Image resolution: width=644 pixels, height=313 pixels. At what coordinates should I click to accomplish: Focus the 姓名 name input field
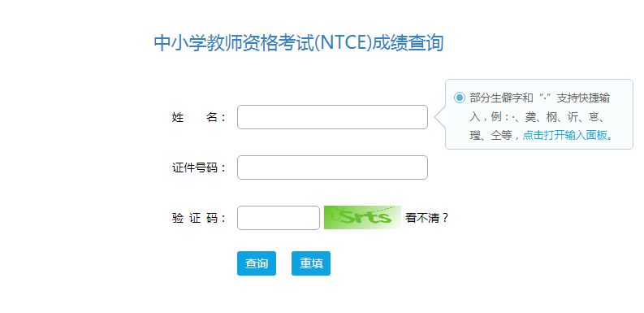click(x=332, y=117)
